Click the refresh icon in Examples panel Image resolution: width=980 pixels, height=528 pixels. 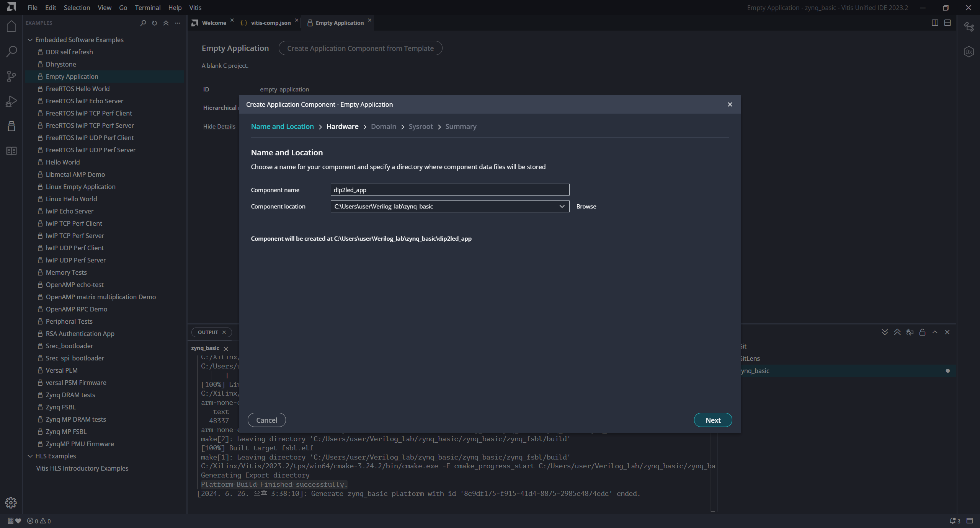[x=154, y=23]
